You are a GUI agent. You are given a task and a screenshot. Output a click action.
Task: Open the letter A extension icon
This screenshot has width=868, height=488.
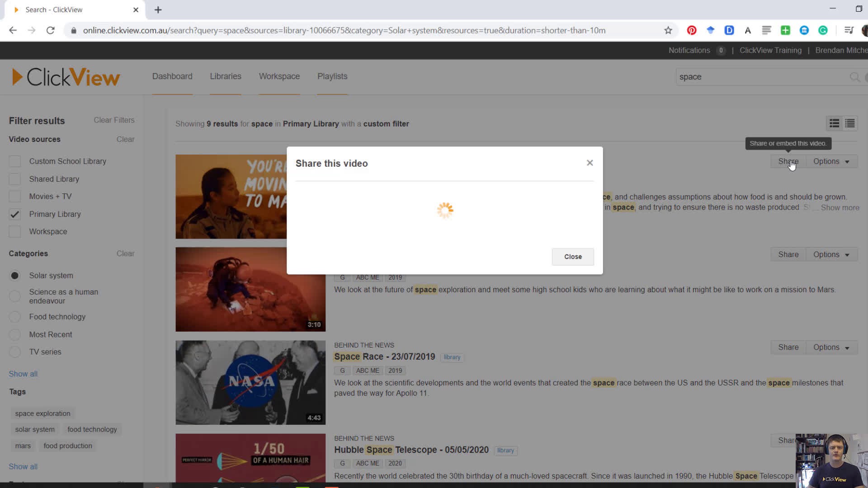click(x=748, y=30)
